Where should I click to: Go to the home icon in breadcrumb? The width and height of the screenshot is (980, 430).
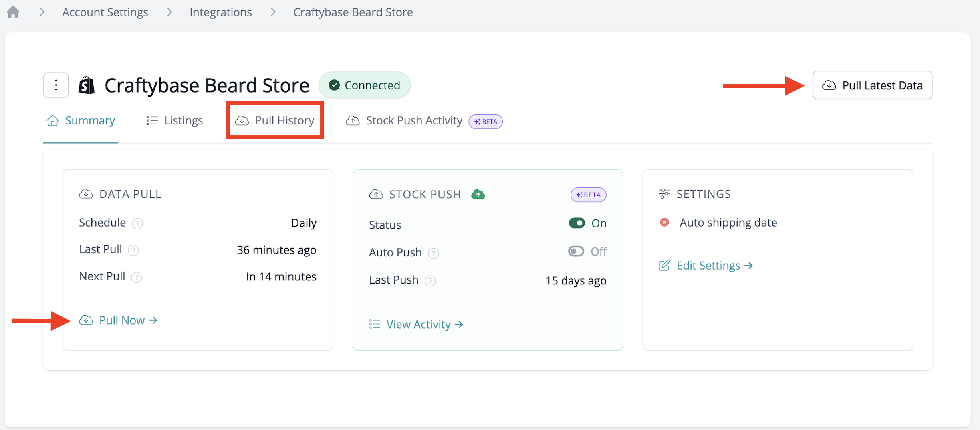pyautogui.click(x=13, y=12)
